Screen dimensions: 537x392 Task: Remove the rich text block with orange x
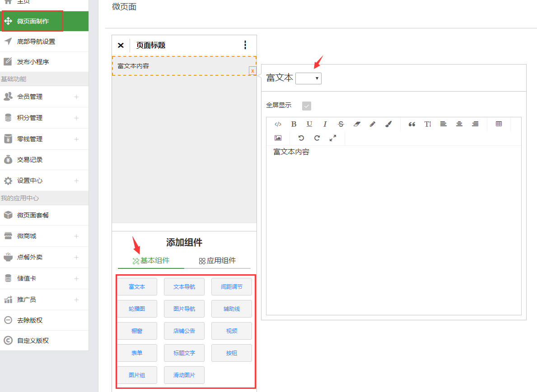click(x=252, y=71)
